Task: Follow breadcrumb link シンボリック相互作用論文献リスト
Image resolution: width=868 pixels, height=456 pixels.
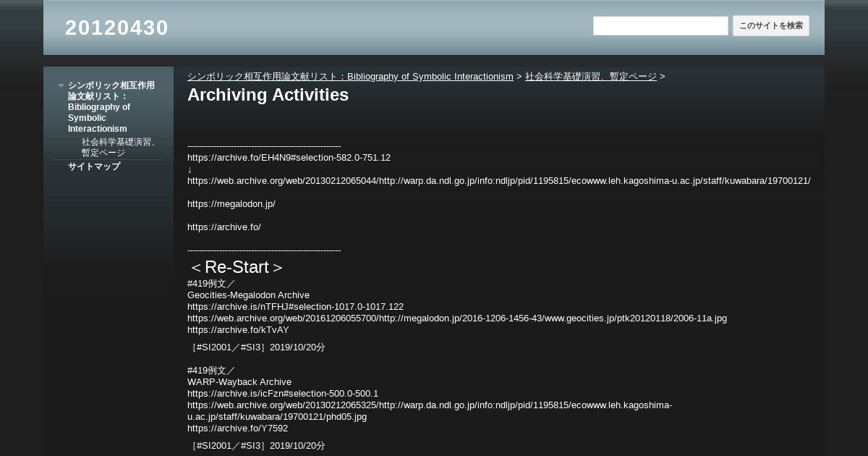Action: point(350,76)
